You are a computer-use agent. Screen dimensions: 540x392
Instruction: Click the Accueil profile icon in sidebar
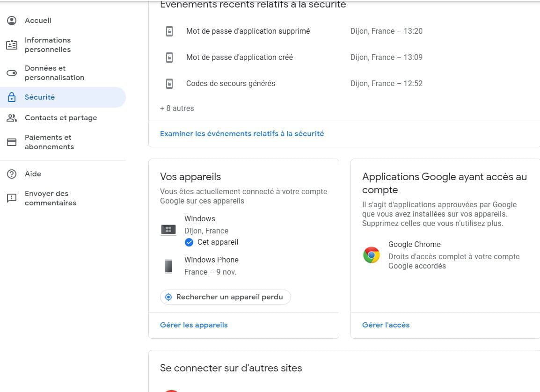click(12, 21)
